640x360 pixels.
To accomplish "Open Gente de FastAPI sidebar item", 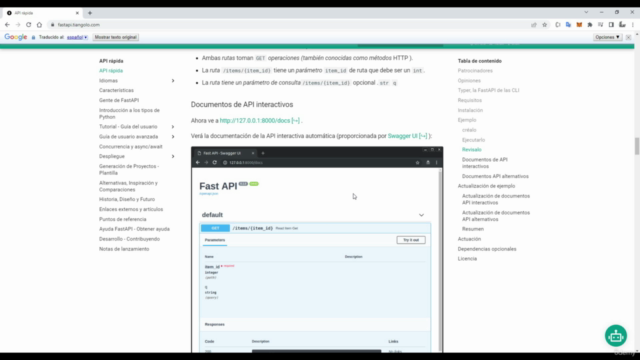I will tap(119, 100).
